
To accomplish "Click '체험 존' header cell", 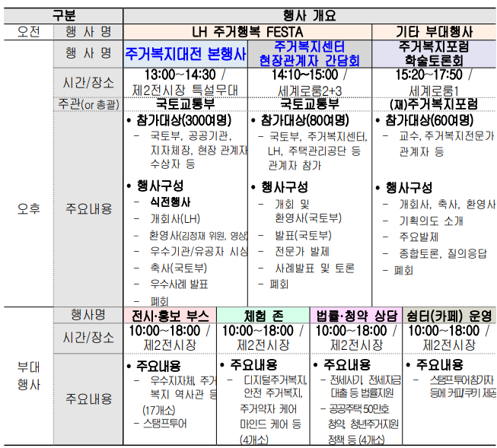I will [263, 316].
